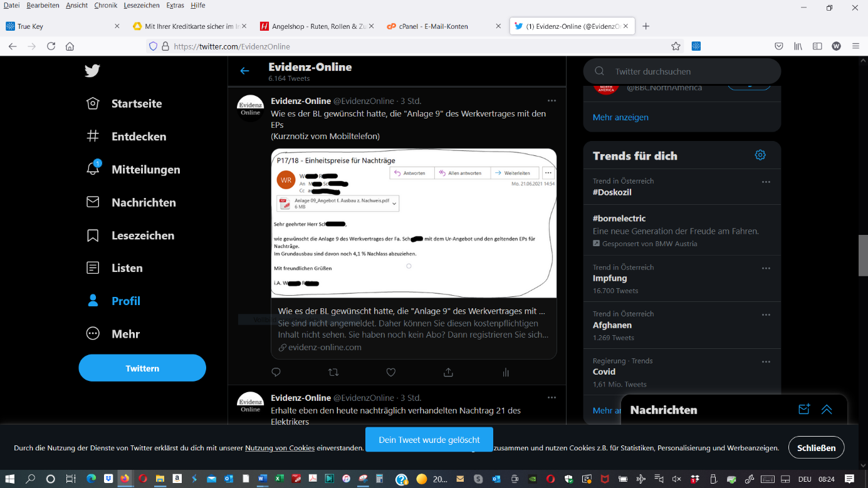Click Windows Start button
This screenshot has width=868, height=488.
pyautogui.click(x=10, y=479)
